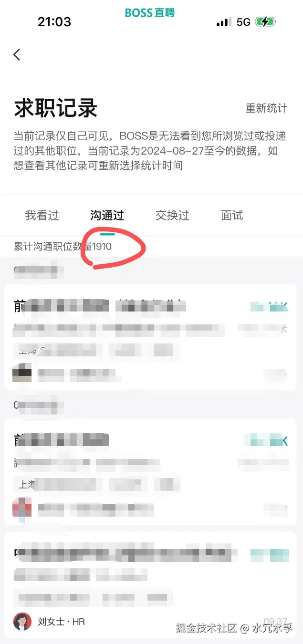
Task: Select the 沟通过 tab
Action: click(x=107, y=216)
